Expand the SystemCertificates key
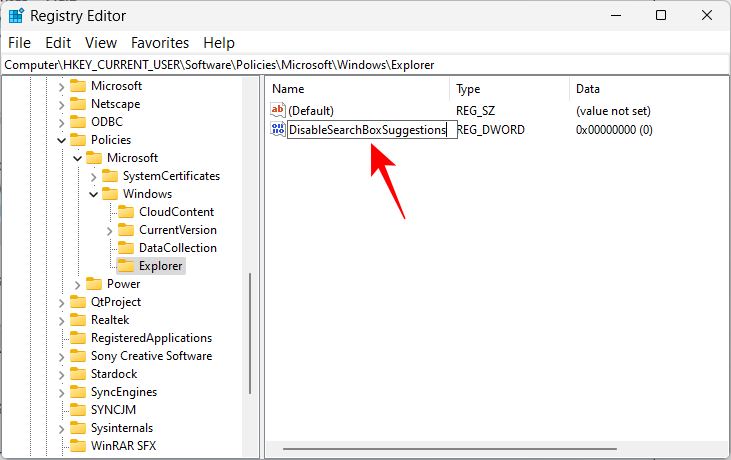This screenshot has width=731, height=460. pyautogui.click(x=94, y=176)
